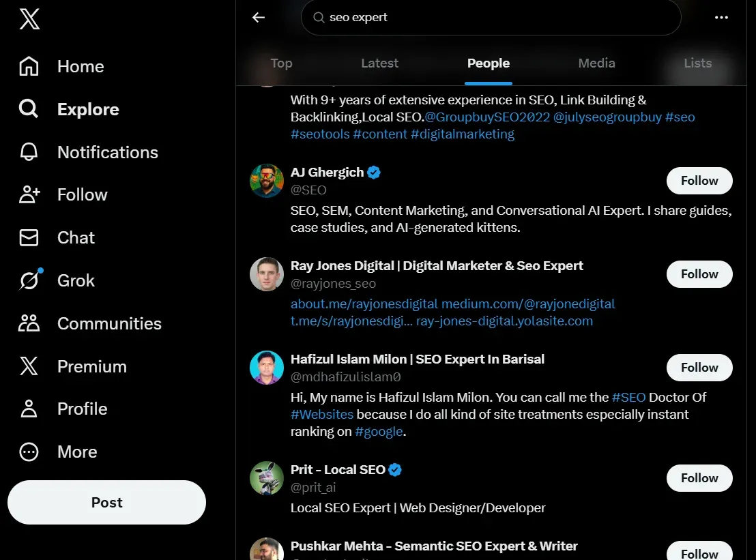Image resolution: width=756 pixels, height=560 pixels.
Task: Open AJ Ghergich's verified badge
Action: click(x=373, y=173)
